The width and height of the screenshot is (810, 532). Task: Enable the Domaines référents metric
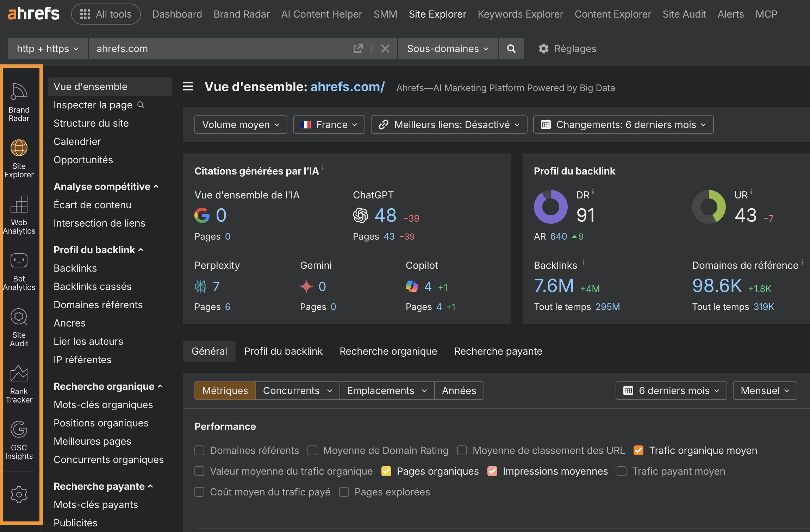click(200, 450)
